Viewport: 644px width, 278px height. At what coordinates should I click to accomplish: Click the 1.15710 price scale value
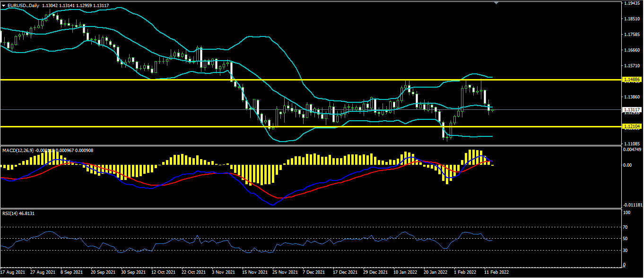[x=632, y=65]
